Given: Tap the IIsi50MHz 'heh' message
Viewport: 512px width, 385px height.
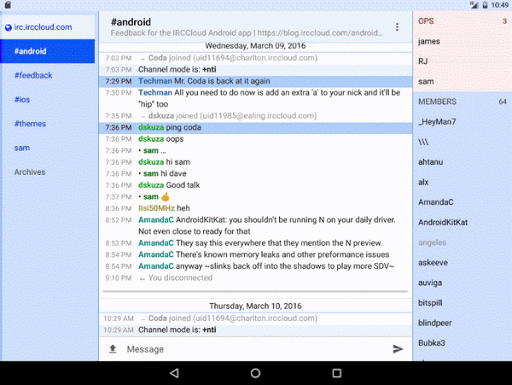Looking at the screenshot, I should 256,208.
